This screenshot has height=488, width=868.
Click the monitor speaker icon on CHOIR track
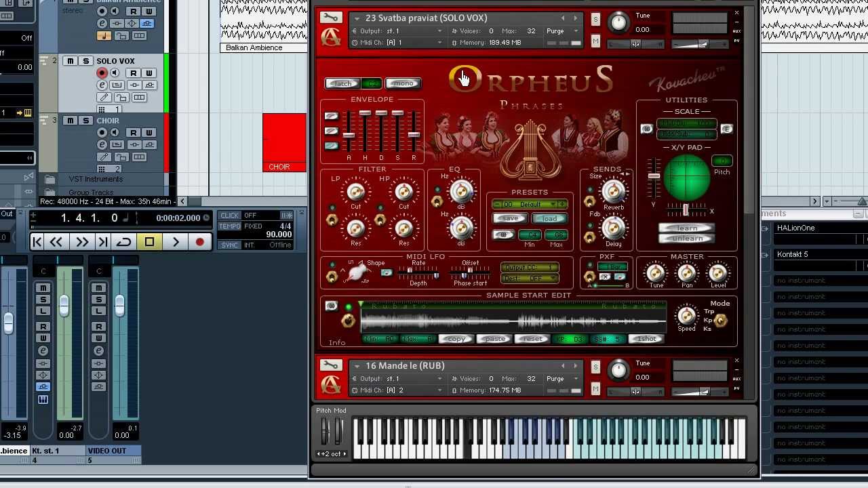coord(115,133)
